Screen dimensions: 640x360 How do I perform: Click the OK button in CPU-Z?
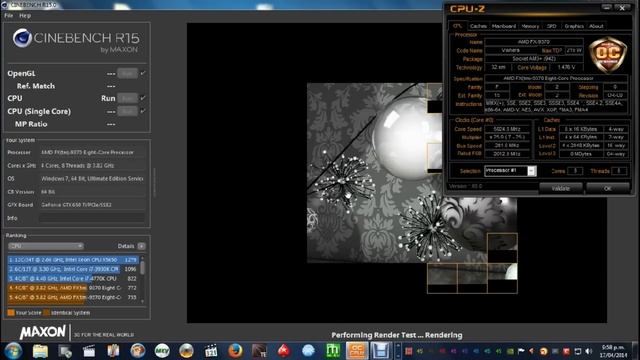coord(607,188)
